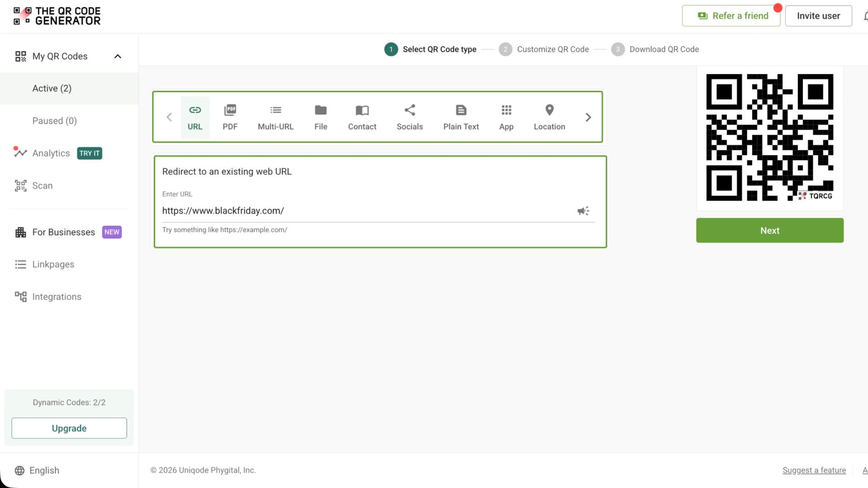Choose the Contact QR code type
This screenshot has width=868, height=488.
coord(362,117)
